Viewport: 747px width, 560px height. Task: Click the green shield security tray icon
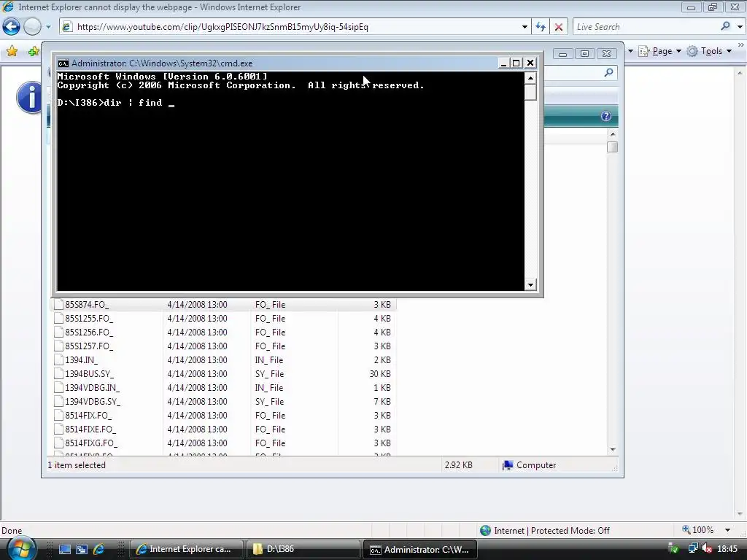(673, 549)
